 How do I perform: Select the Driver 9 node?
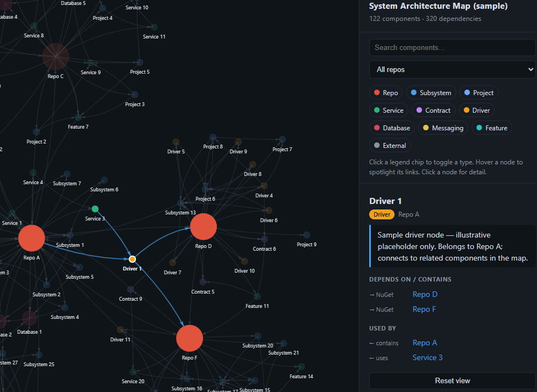[x=238, y=142]
